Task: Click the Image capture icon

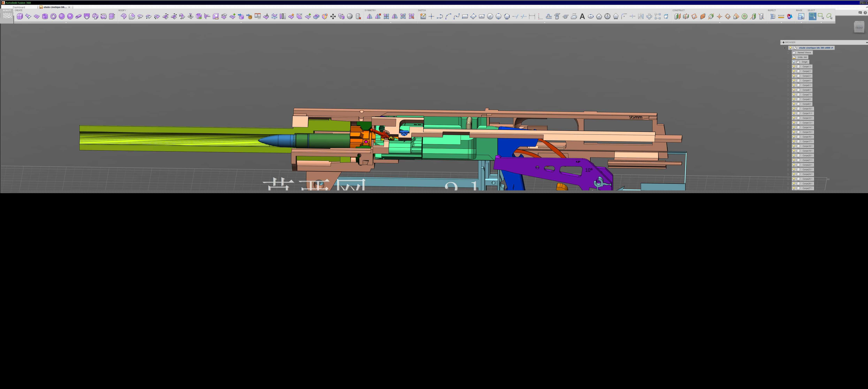Action: pyautogui.click(x=801, y=16)
